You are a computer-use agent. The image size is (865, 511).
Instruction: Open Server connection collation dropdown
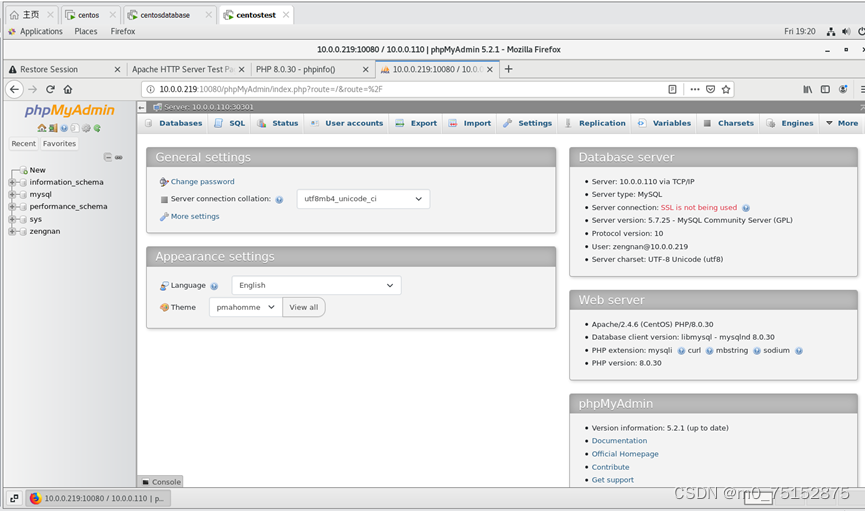click(363, 199)
